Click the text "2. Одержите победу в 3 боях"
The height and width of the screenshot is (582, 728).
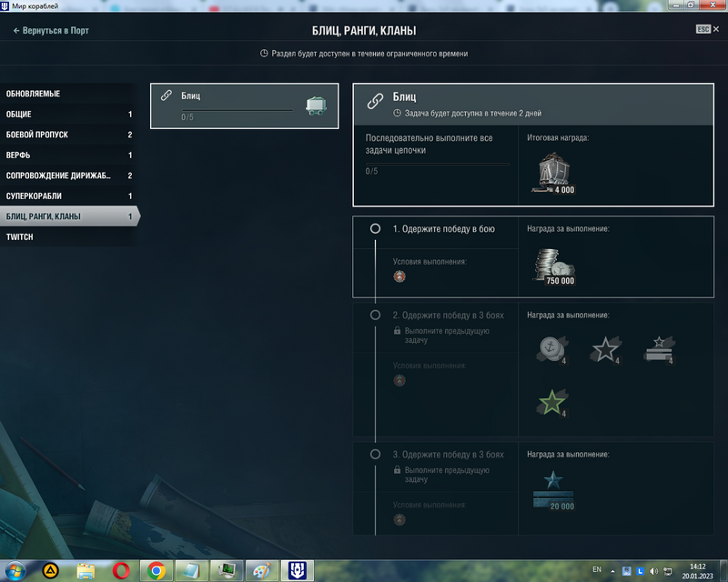(449, 316)
